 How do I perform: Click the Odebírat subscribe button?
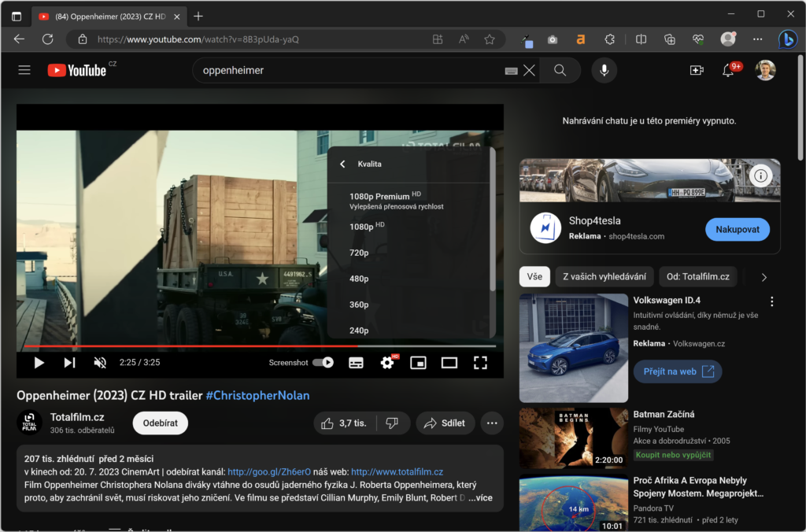(161, 423)
